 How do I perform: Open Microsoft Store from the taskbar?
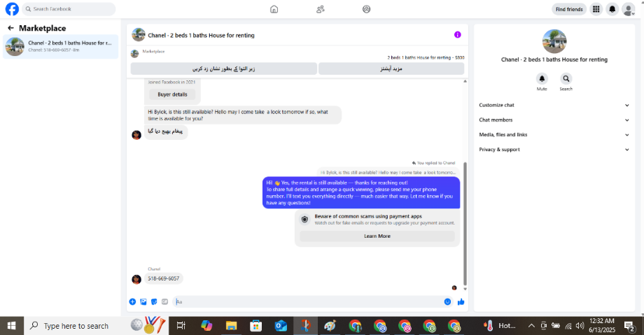[256, 325]
